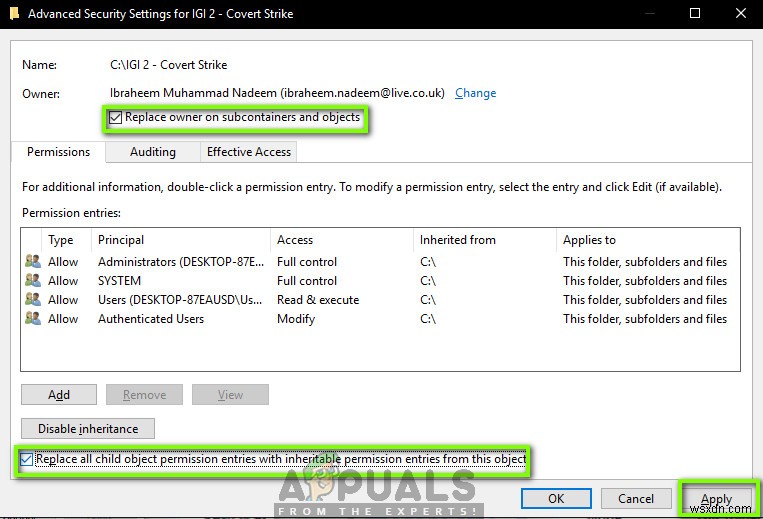Confirm with the OK button
This screenshot has height=519, width=763.
pos(556,499)
